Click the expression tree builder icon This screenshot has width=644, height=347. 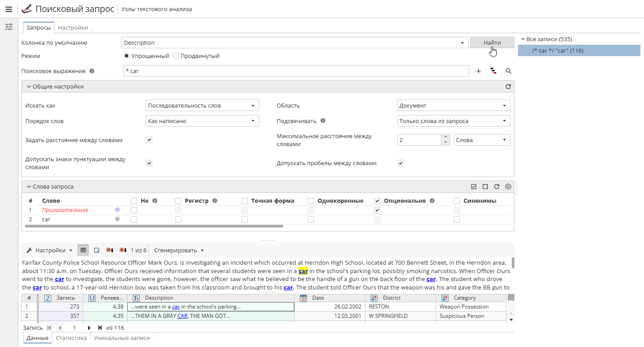493,71
